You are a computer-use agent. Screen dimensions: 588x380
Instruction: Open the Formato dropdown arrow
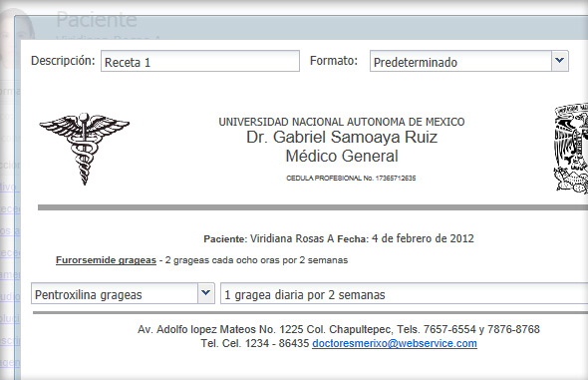click(559, 61)
